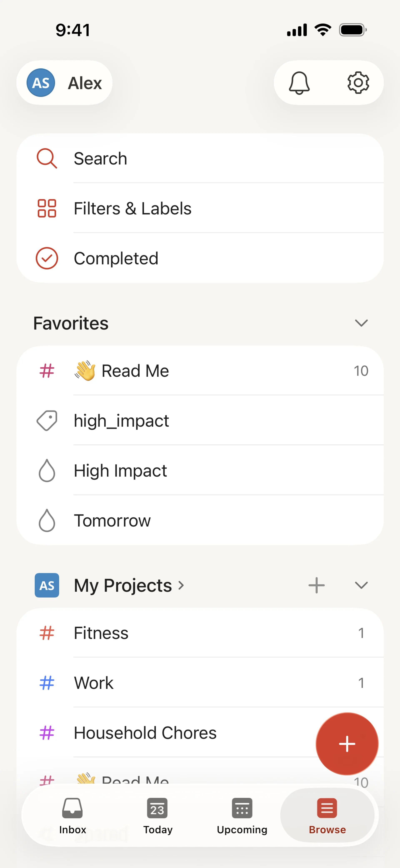Open the Fitness project
This screenshot has height=868, width=400.
(101, 633)
